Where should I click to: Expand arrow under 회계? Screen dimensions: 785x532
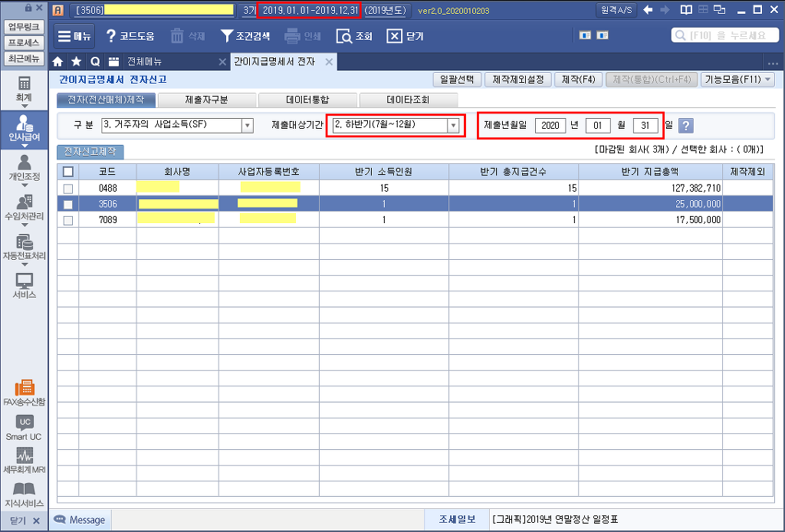pyautogui.click(x=24, y=106)
